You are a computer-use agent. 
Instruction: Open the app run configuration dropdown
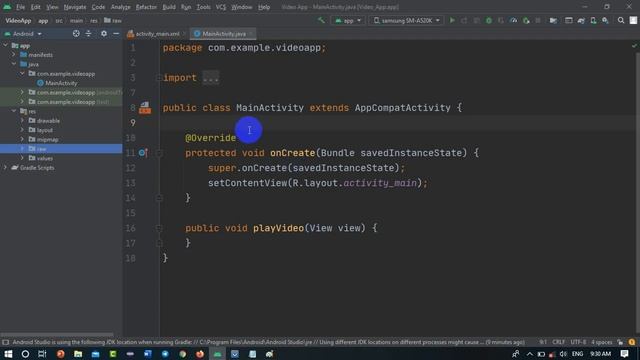coord(348,20)
